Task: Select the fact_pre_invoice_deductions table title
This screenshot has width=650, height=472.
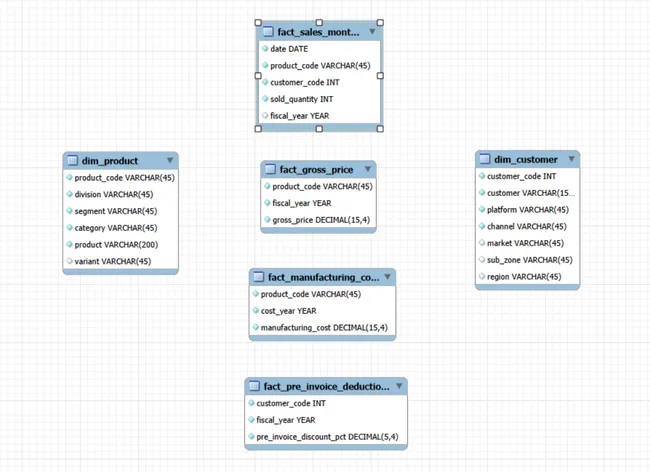Action: point(327,387)
